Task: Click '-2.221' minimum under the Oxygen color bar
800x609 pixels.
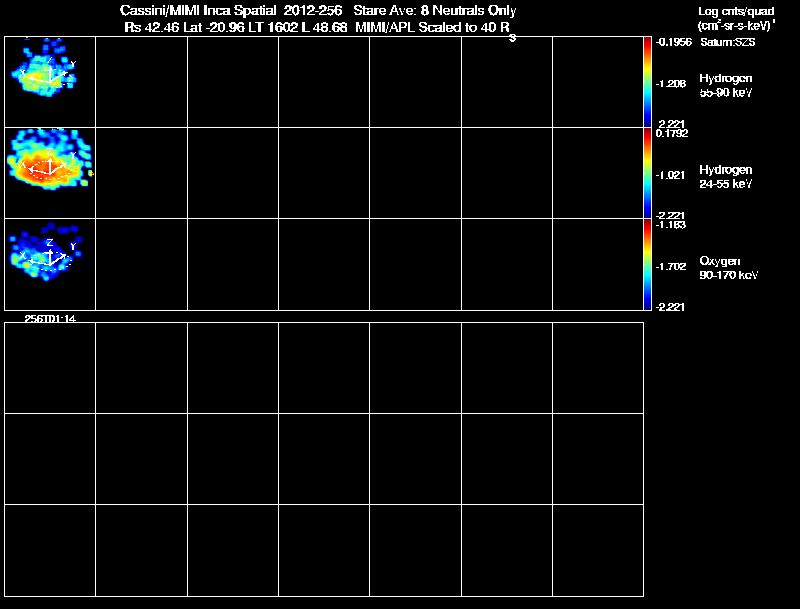Action: click(670, 307)
